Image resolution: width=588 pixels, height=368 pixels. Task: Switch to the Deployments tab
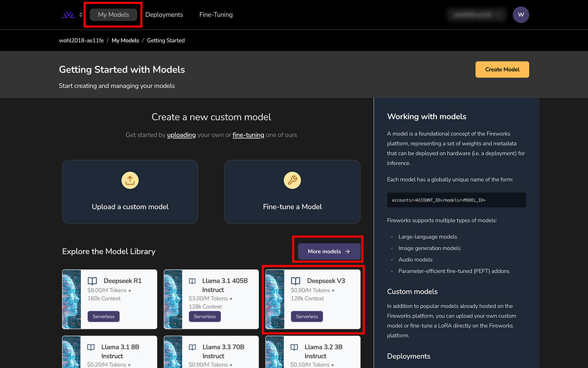point(164,15)
